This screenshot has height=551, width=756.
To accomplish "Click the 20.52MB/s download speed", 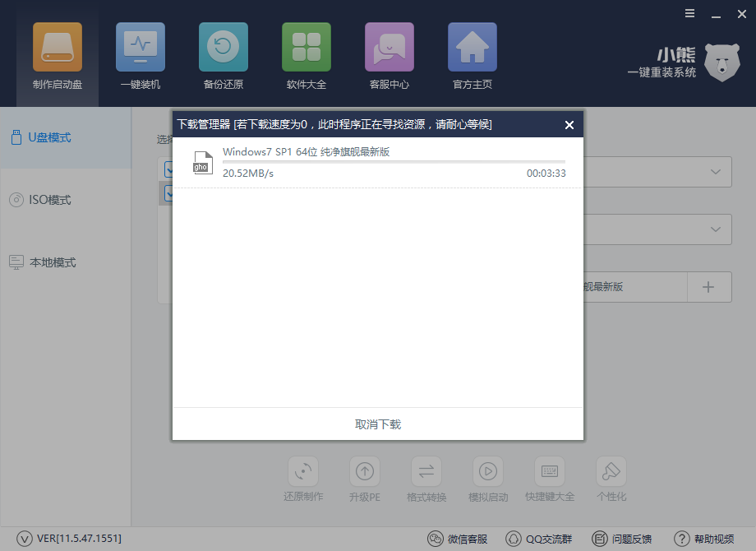I will (x=248, y=174).
